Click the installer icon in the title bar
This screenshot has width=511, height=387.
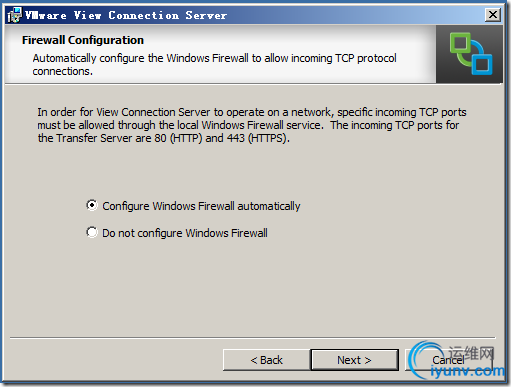tap(14, 15)
